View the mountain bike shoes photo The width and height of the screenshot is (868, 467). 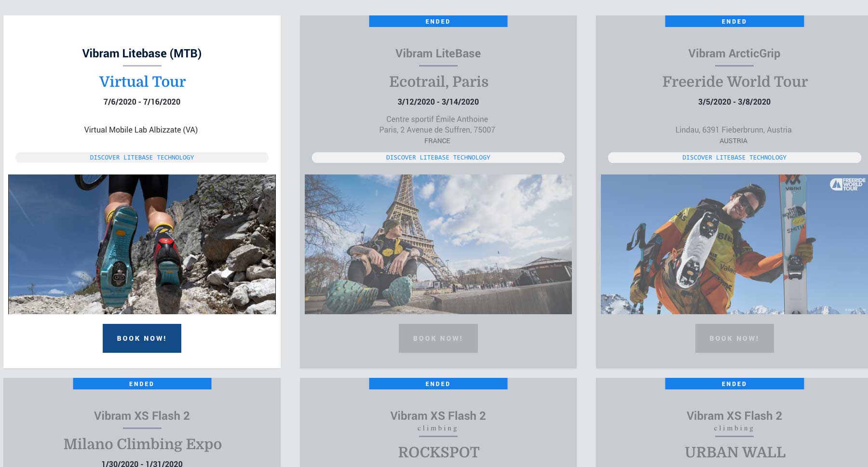click(x=142, y=244)
